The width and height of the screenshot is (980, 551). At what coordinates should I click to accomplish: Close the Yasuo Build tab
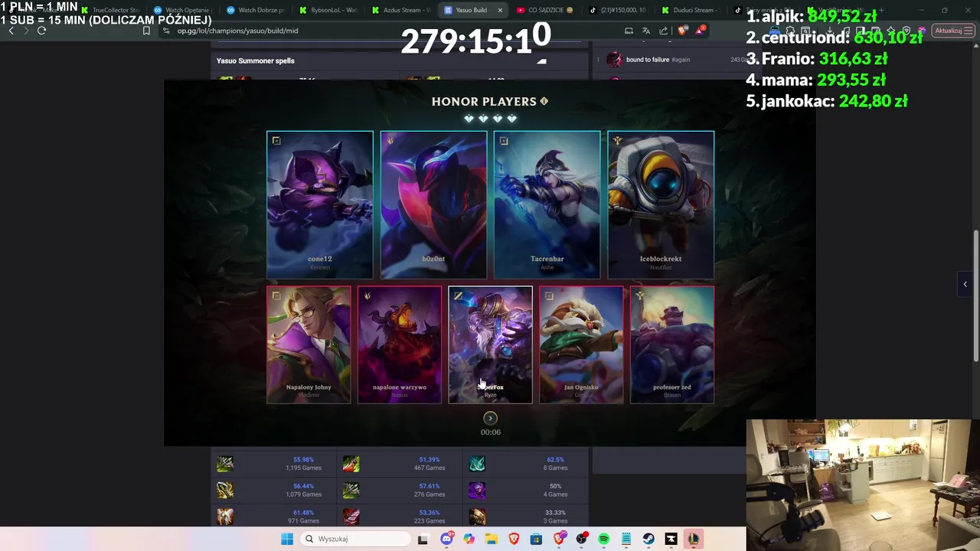tap(500, 10)
